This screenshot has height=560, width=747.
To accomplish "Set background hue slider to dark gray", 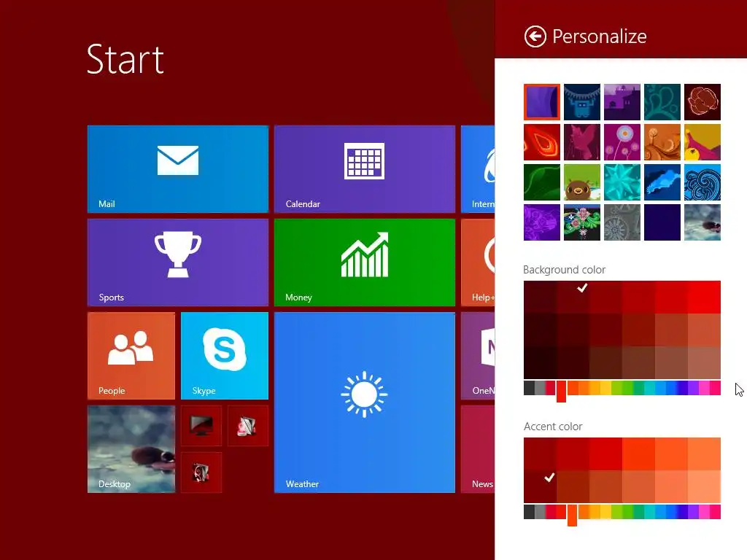I will (529, 388).
